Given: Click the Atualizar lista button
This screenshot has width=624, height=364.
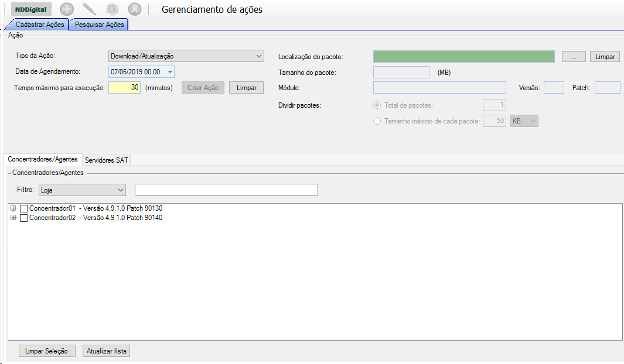Looking at the screenshot, I should coord(106,351).
